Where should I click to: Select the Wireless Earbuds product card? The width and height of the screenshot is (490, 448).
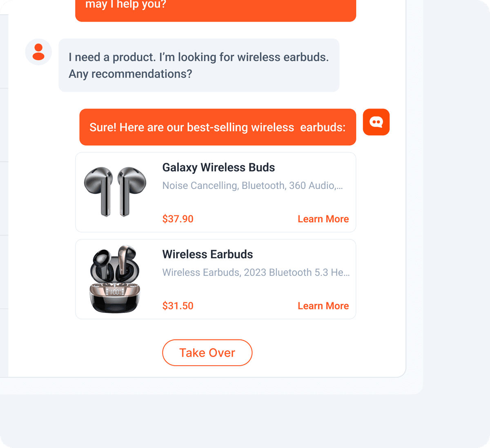pyautogui.click(x=215, y=279)
